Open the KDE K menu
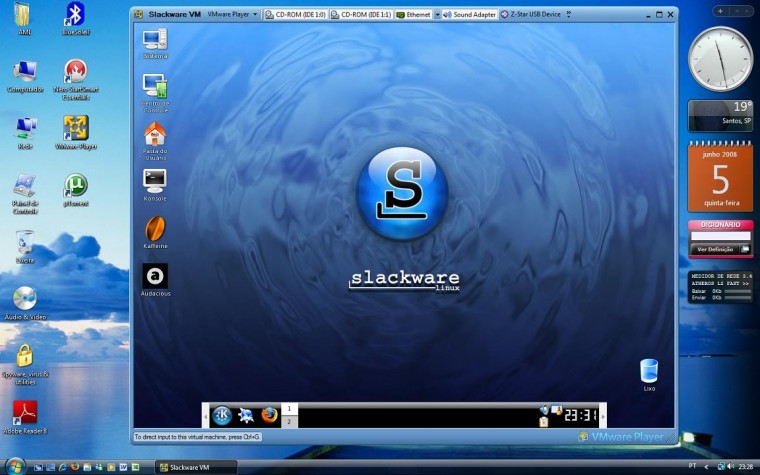This screenshot has height=475, width=760. click(222, 415)
